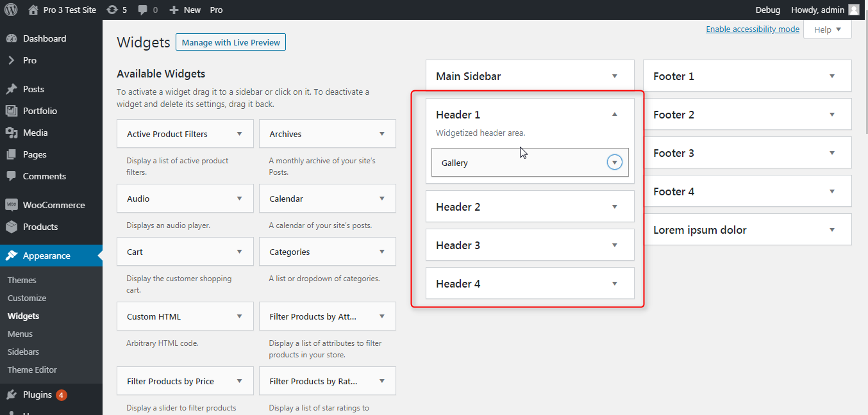Click Enable accessibility mode link
868x415 pixels.
click(x=753, y=29)
